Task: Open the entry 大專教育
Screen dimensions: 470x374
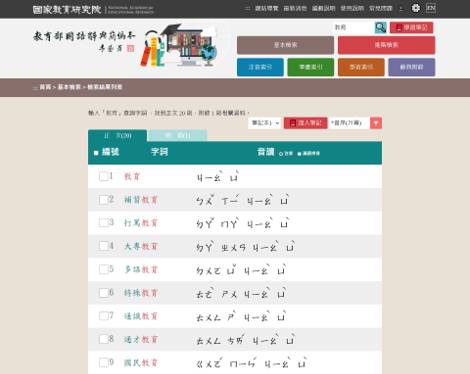Action: point(141,246)
